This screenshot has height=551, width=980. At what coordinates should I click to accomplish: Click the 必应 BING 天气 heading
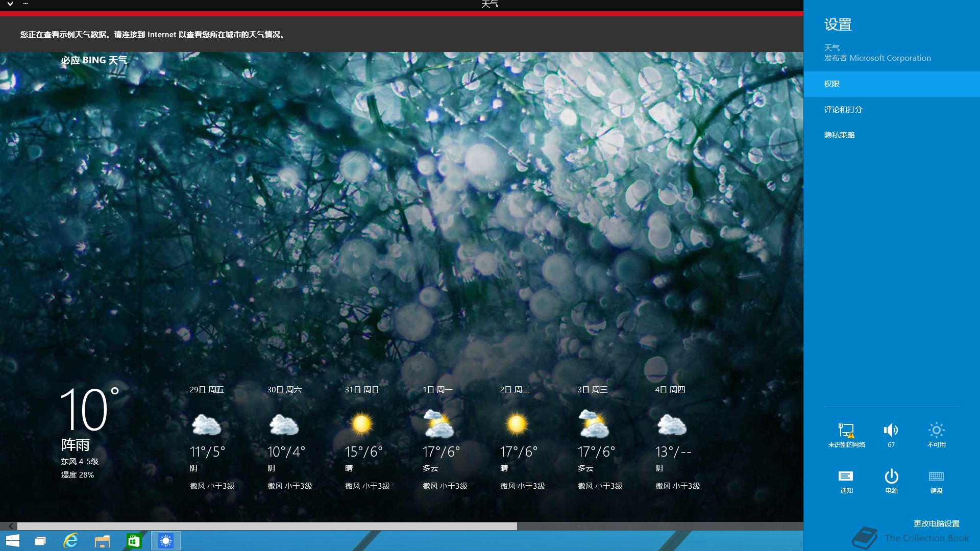pyautogui.click(x=94, y=60)
